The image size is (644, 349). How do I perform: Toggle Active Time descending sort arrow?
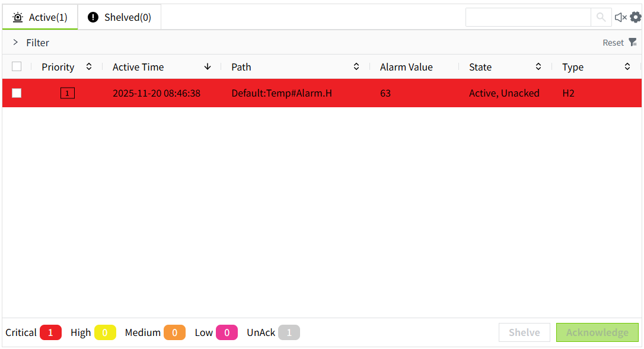click(208, 67)
